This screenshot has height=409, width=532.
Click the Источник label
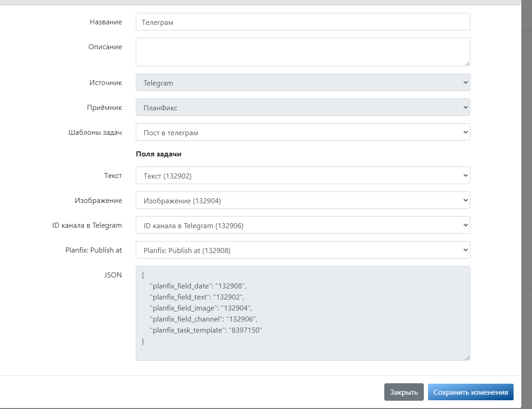point(106,83)
